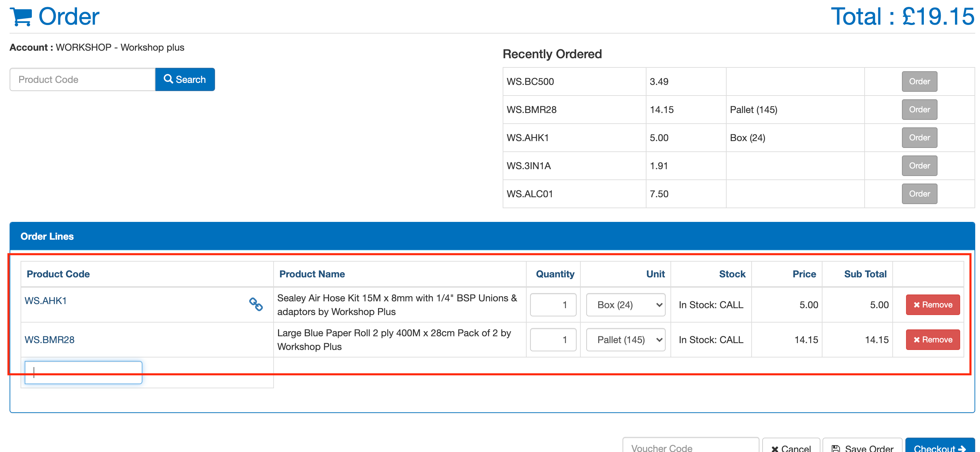Order WS.AHK1 from Recently Ordered
The width and height of the screenshot is (980, 452).
[x=919, y=138]
